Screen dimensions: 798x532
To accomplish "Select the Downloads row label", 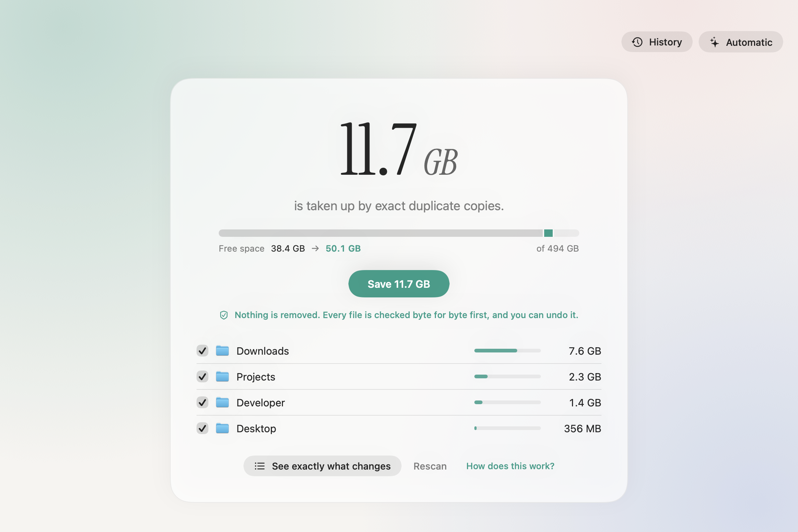I will [263, 351].
